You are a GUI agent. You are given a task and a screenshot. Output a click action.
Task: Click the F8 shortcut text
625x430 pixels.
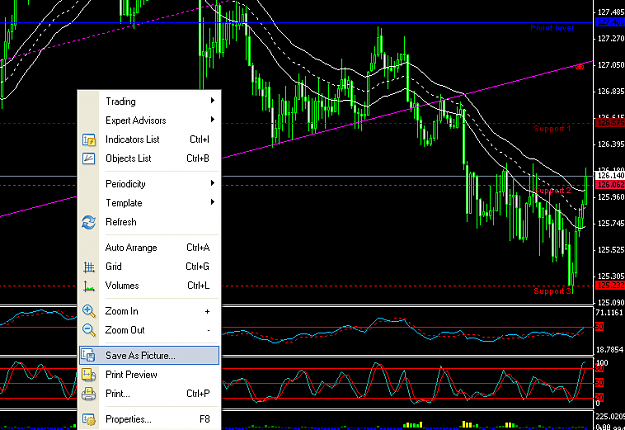click(x=204, y=419)
